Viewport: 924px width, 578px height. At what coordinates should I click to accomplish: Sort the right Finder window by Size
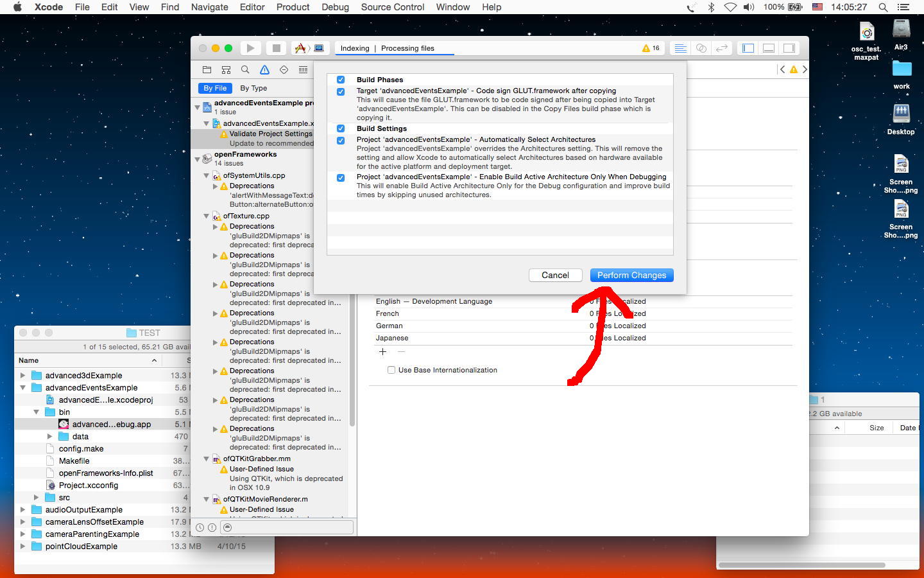click(x=877, y=428)
